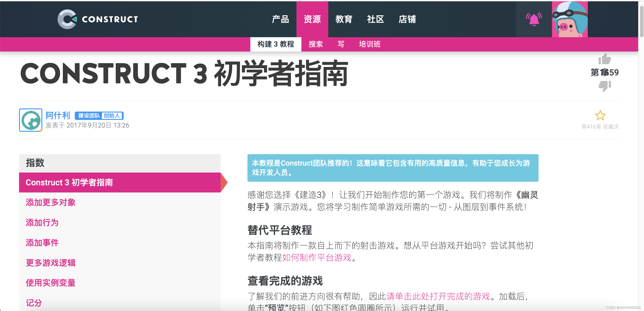Open the 社区 navigation menu
Viewport: 644px width, 311px height.
[x=375, y=19]
